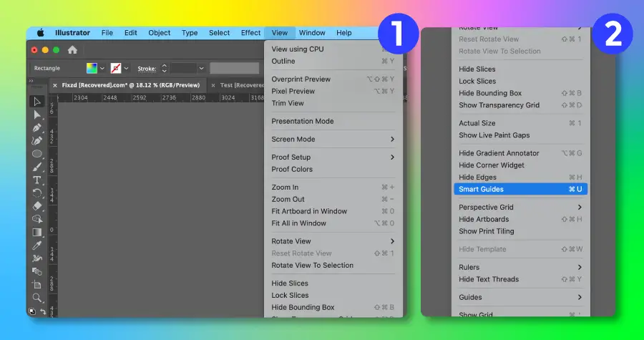The width and height of the screenshot is (644, 340).
Task: Select the Selection tool arrow
Action: (37, 102)
